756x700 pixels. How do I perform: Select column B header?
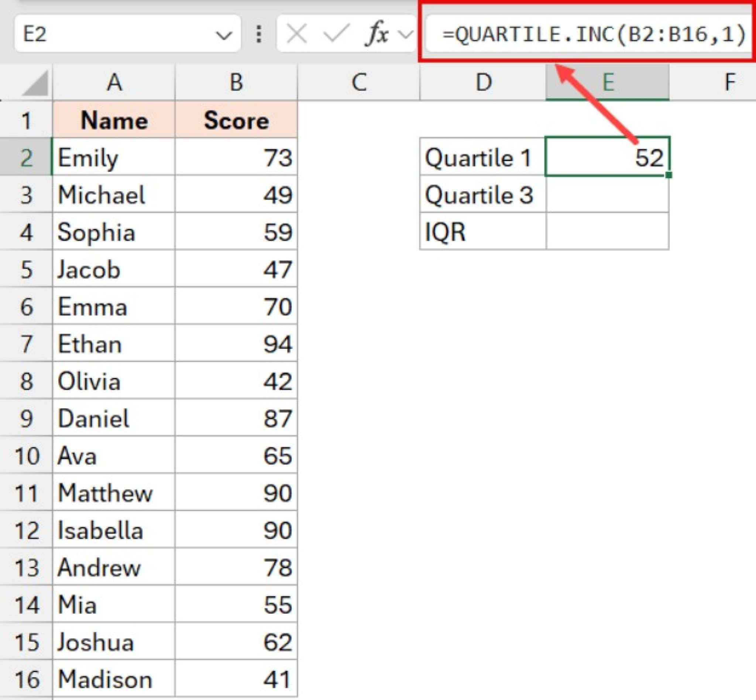pos(236,82)
